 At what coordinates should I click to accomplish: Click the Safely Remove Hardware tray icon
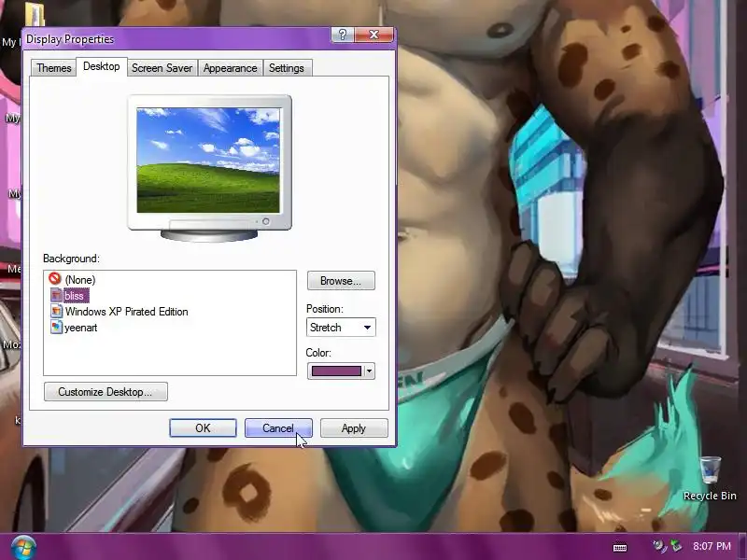click(x=676, y=546)
